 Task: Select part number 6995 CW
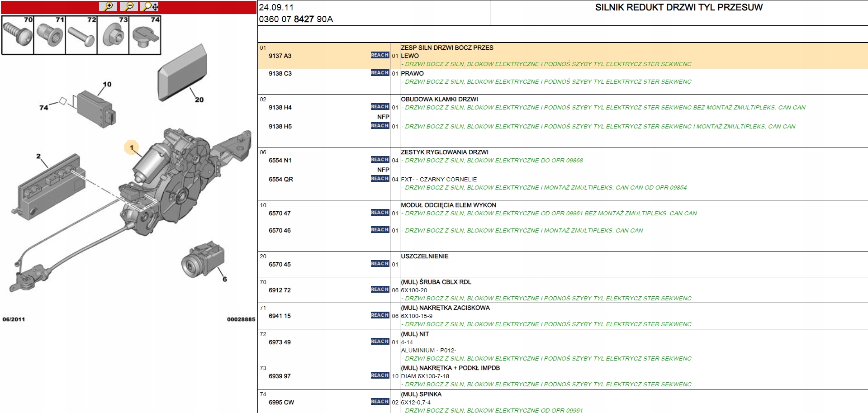281,402
